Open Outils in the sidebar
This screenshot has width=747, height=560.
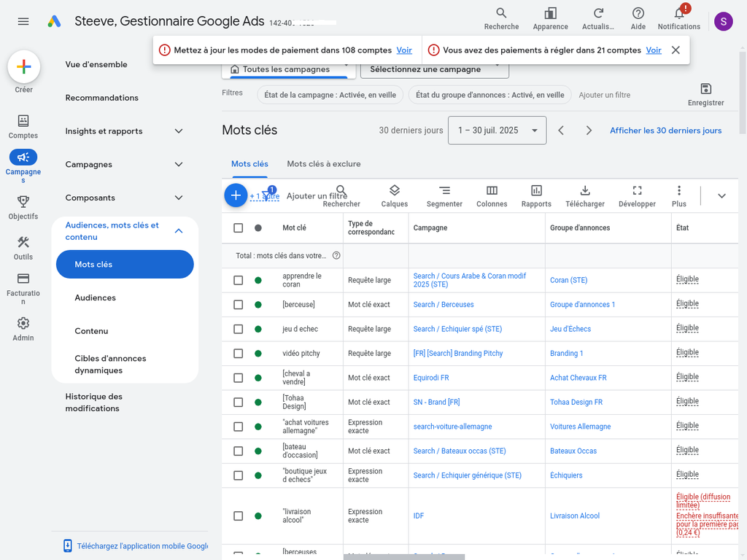(23, 248)
